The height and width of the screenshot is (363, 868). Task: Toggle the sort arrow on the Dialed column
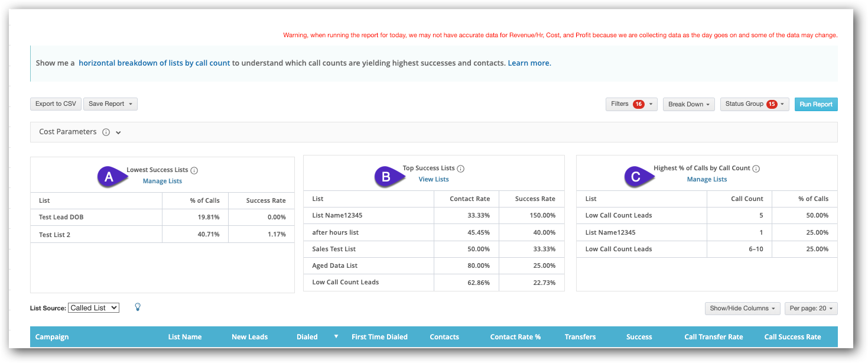336,336
